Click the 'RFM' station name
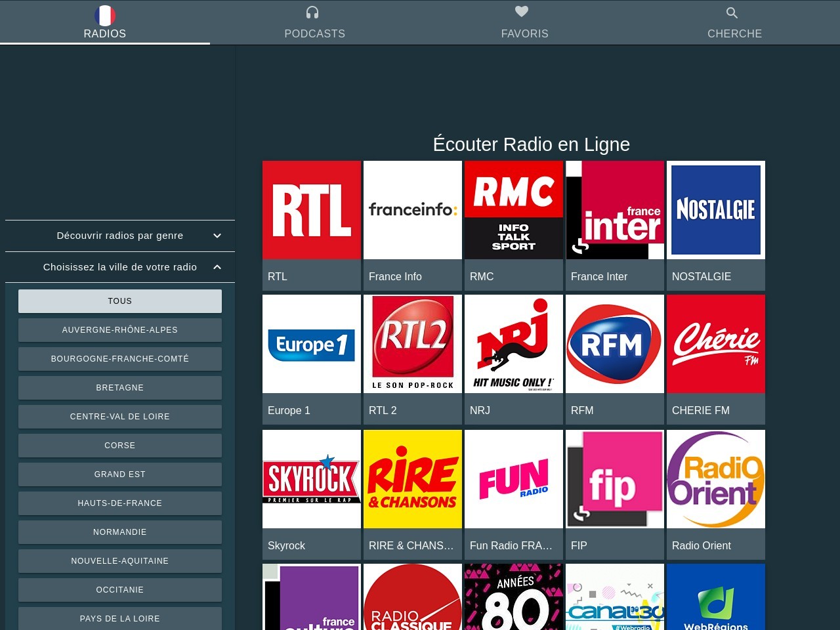 pyautogui.click(x=582, y=411)
